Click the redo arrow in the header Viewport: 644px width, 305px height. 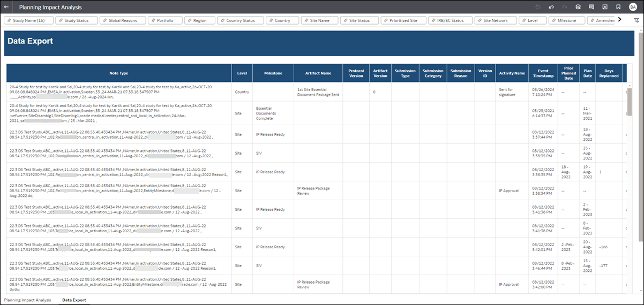pos(565,7)
